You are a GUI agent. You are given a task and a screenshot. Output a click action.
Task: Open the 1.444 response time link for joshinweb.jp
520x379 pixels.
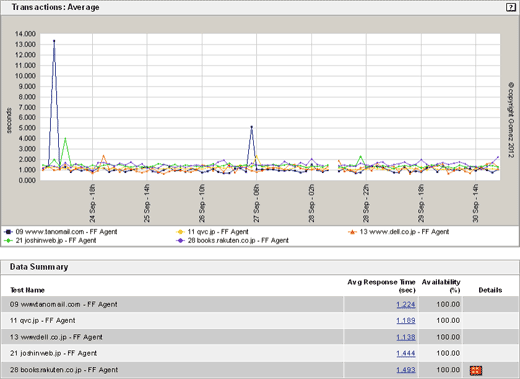pos(406,353)
